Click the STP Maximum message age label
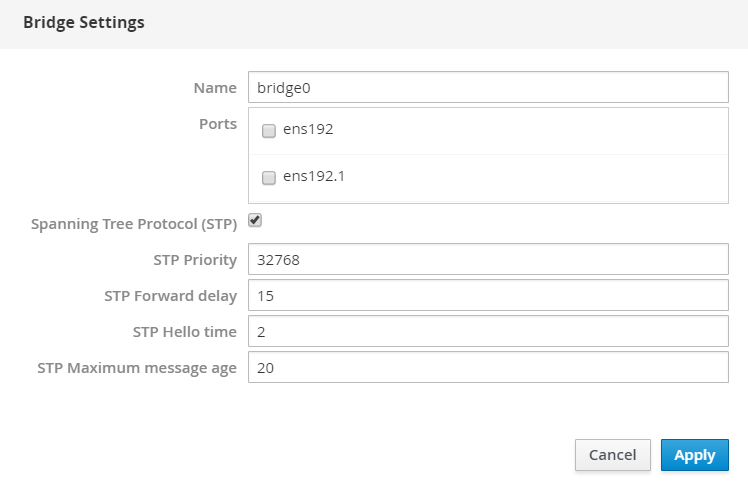The width and height of the screenshot is (748, 489). pos(137,368)
